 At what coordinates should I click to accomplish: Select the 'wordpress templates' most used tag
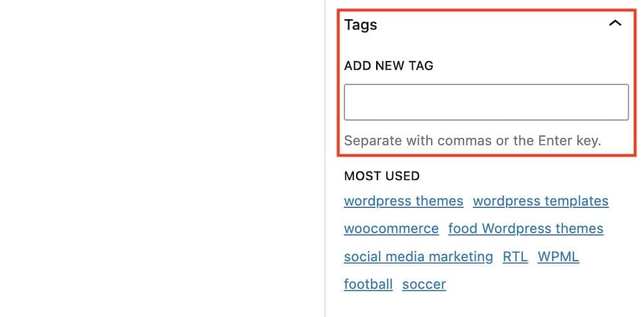pyautogui.click(x=540, y=201)
